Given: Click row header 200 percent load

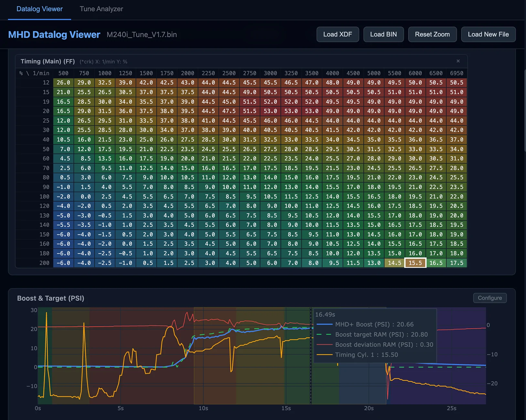Looking at the screenshot, I should tap(44, 263).
